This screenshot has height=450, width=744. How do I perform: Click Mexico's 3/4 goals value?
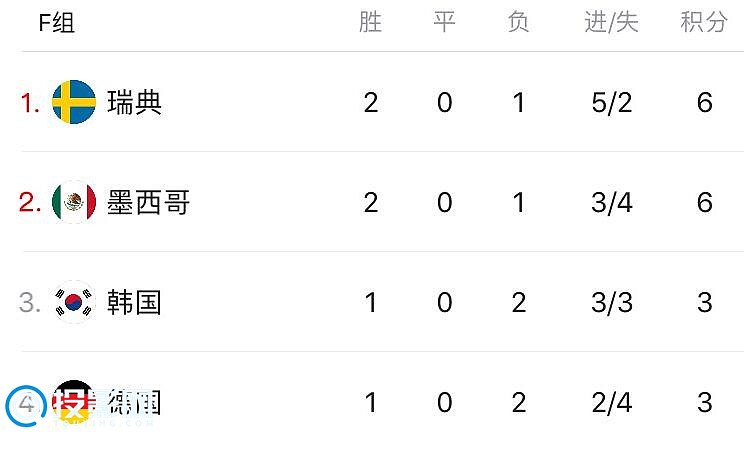click(612, 203)
